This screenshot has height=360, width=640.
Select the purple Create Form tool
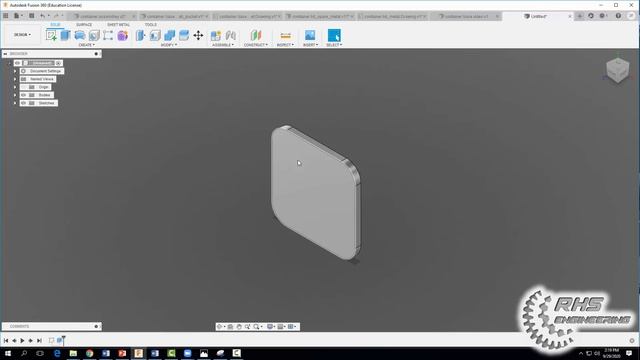(122, 36)
